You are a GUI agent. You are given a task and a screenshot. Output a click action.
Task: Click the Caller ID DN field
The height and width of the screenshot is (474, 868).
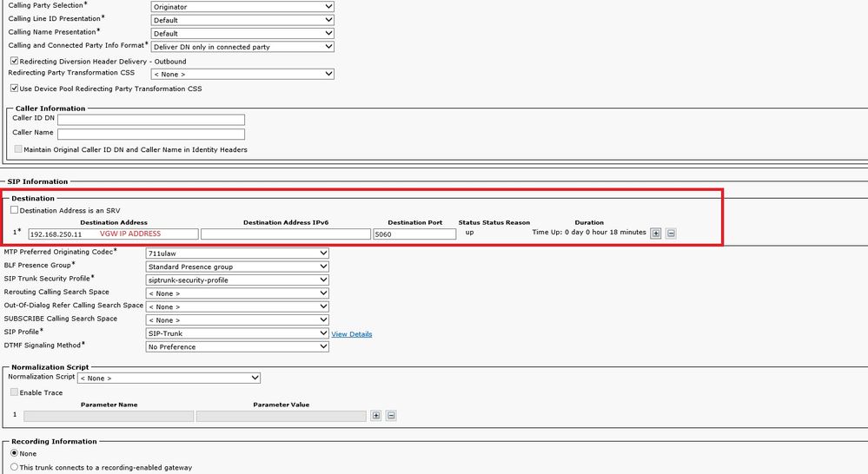(151, 120)
